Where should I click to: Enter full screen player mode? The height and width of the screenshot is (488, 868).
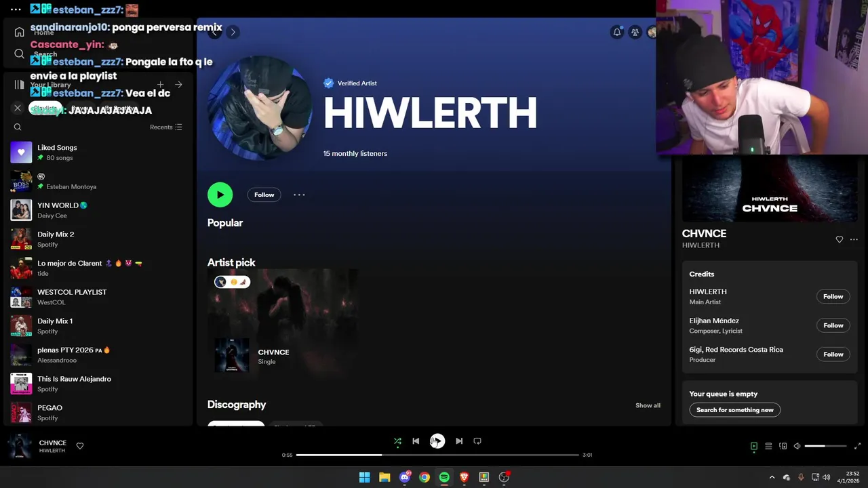[x=857, y=446]
